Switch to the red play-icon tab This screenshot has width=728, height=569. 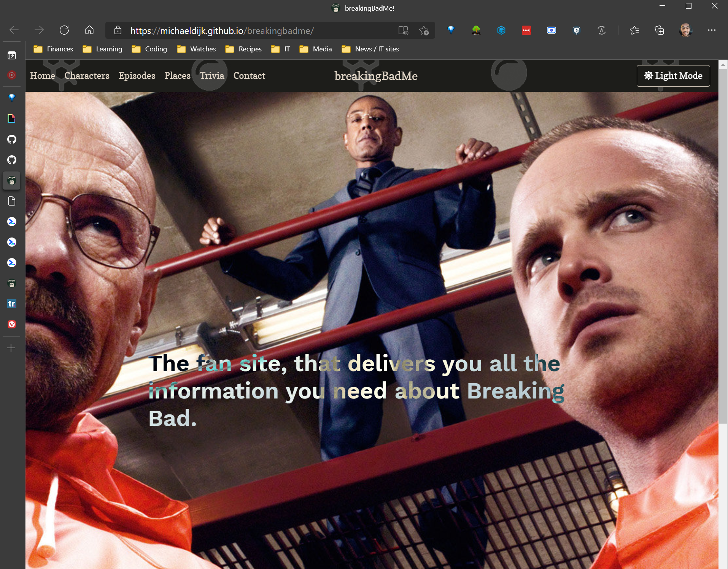[12, 75]
